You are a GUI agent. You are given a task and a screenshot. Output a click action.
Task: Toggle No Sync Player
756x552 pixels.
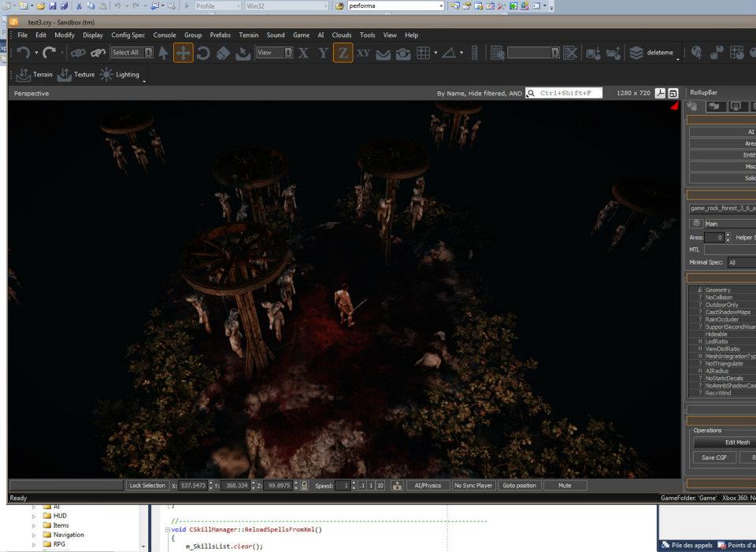pyautogui.click(x=473, y=486)
